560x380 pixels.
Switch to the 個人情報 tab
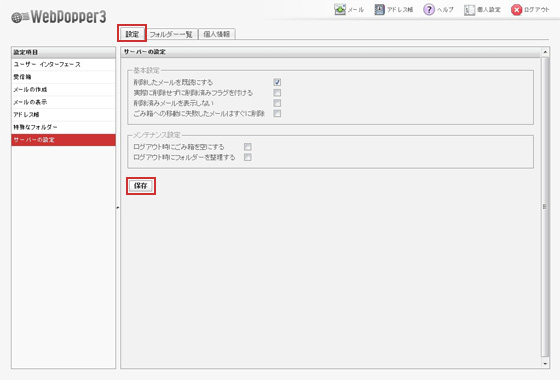[216, 34]
